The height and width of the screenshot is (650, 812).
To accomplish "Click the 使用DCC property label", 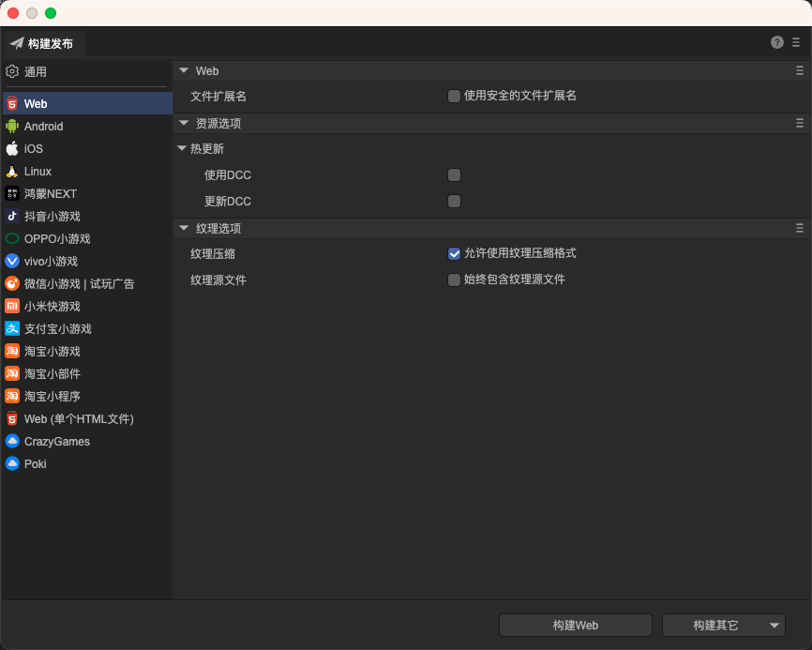I will [227, 175].
